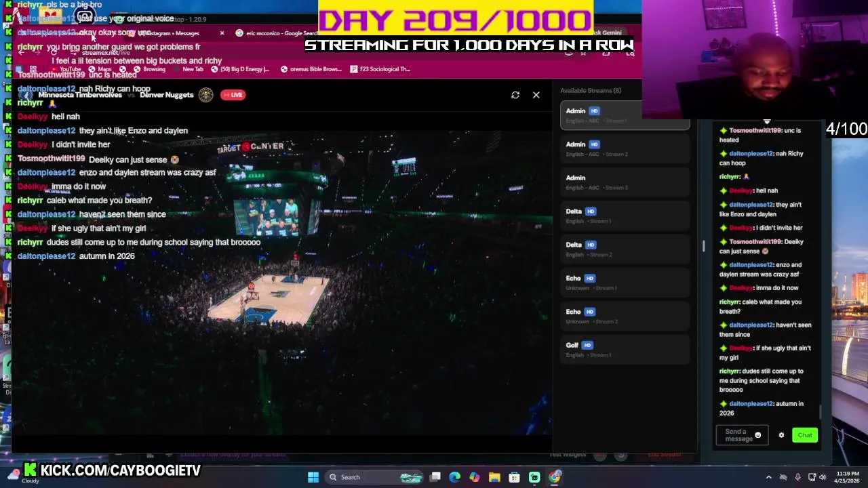
Task: Choose Echo Stream 1 source
Action: click(x=625, y=282)
